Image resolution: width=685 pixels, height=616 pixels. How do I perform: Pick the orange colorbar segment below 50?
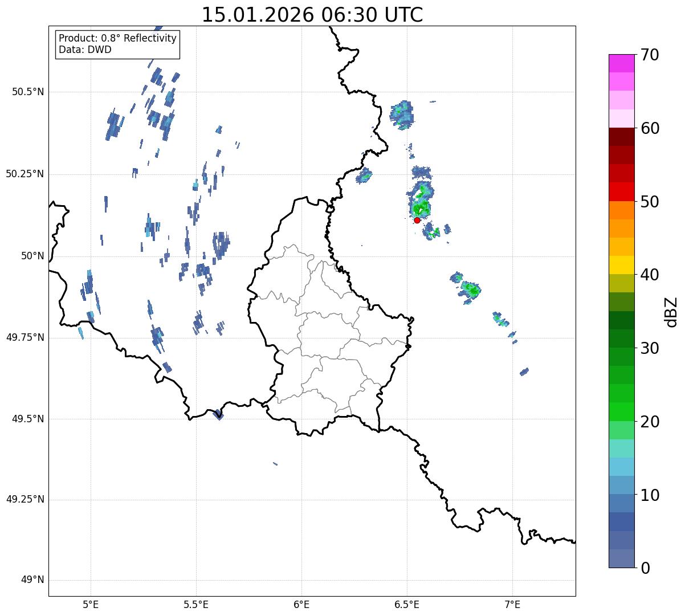621,210
